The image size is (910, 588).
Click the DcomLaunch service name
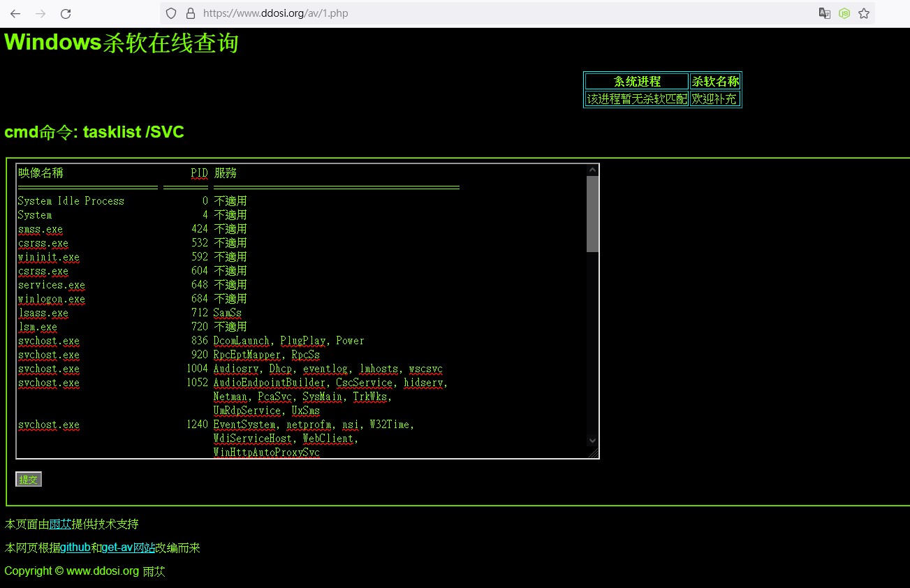242,341
